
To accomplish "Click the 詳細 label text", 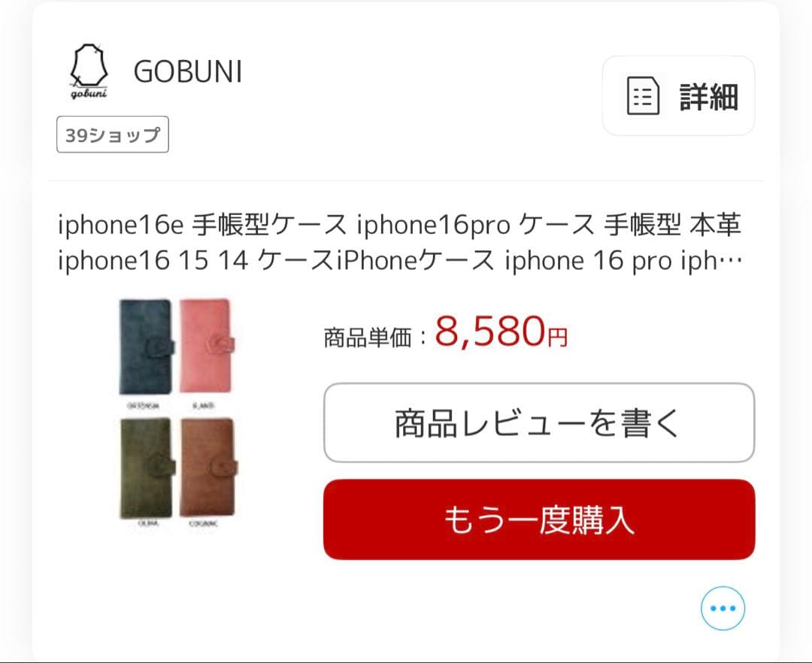I will click(708, 96).
